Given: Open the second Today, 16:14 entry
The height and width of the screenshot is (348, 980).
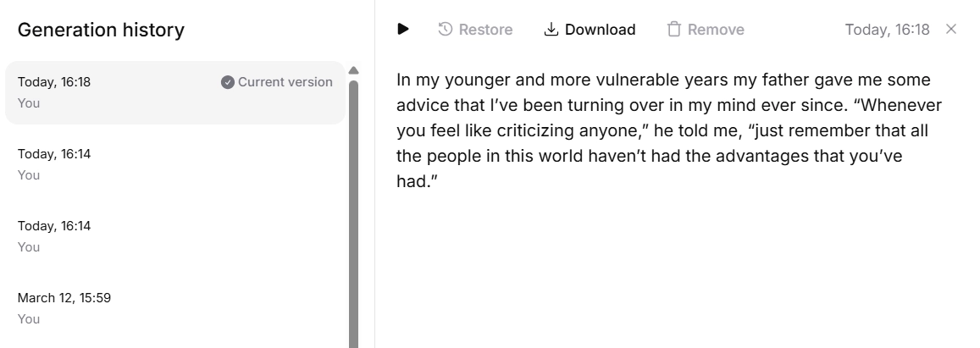Looking at the screenshot, I should click(175, 236).
